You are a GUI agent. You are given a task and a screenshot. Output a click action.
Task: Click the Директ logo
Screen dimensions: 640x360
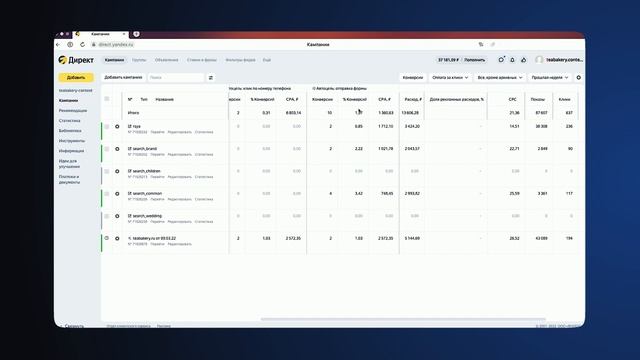click(x=76, y=60)
